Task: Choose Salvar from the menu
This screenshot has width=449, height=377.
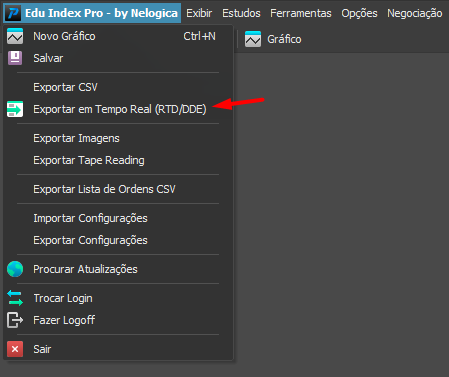Action: (118, 58)
